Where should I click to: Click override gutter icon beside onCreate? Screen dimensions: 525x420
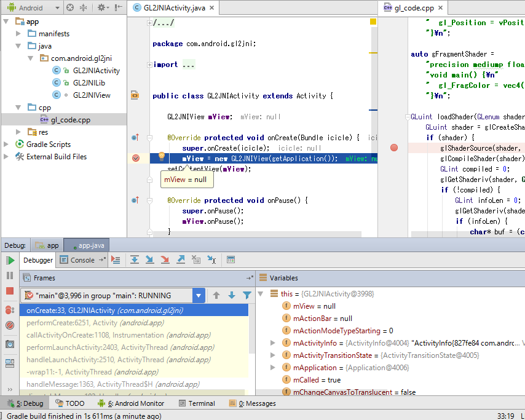pos(135,137)
